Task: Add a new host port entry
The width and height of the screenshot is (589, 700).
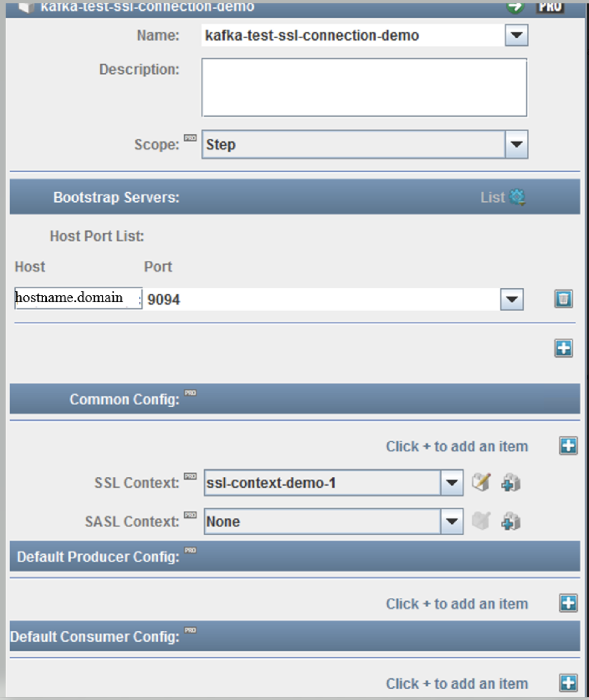Action: tap(564, 348)
